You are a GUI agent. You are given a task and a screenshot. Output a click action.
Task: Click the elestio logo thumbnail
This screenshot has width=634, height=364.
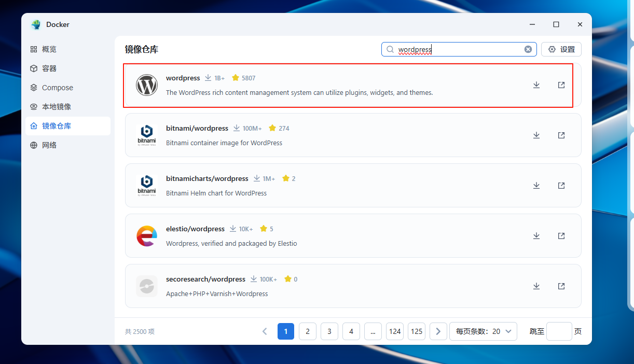pos(147,236)
